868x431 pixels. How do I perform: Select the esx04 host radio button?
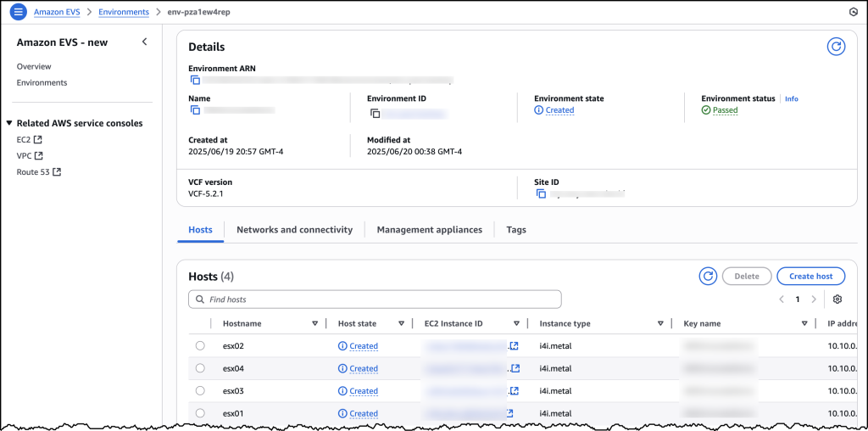[x=200, y=368]
